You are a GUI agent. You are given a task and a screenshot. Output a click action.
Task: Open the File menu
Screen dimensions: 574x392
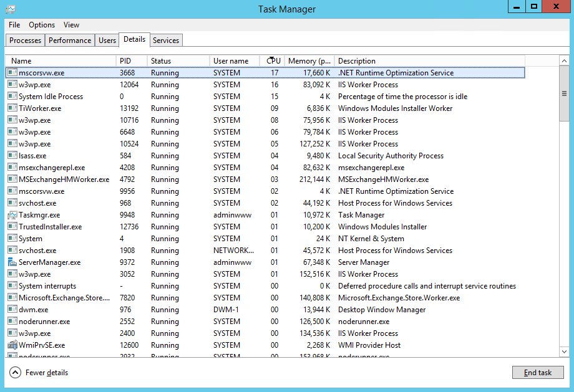pos(14,25)
